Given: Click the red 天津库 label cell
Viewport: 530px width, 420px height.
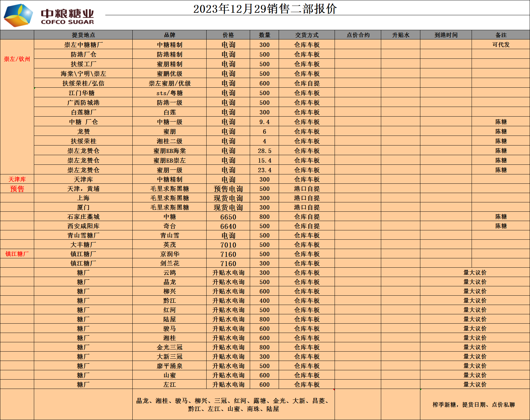Looking at the screenshot, I should click(17, 179).
